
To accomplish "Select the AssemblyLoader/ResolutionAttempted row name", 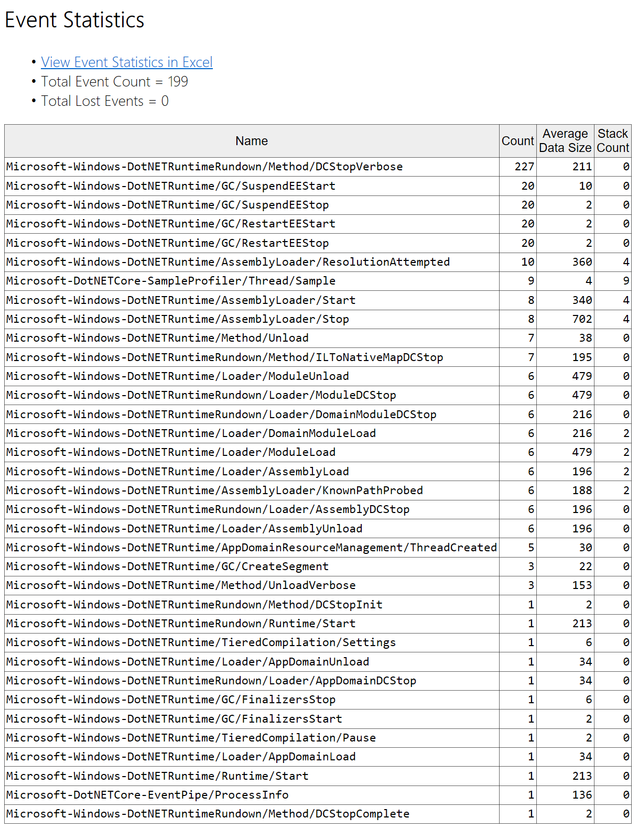I will click(x=228, y=262).
